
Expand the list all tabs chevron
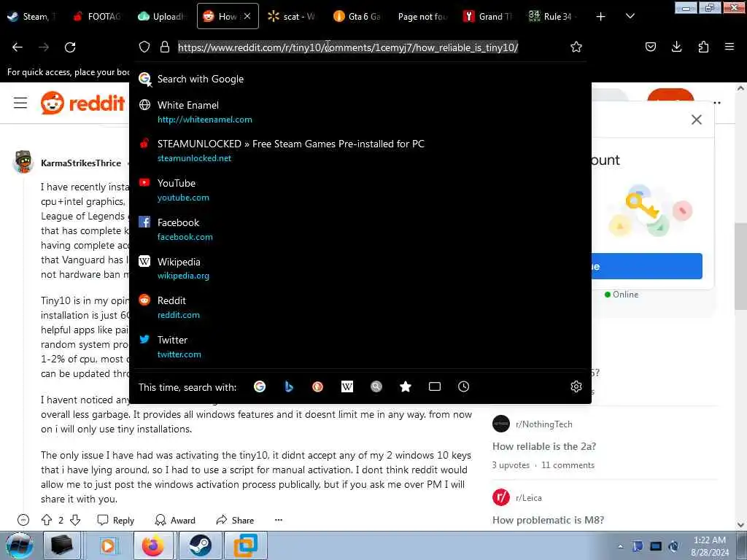click(x=630, y=16)
